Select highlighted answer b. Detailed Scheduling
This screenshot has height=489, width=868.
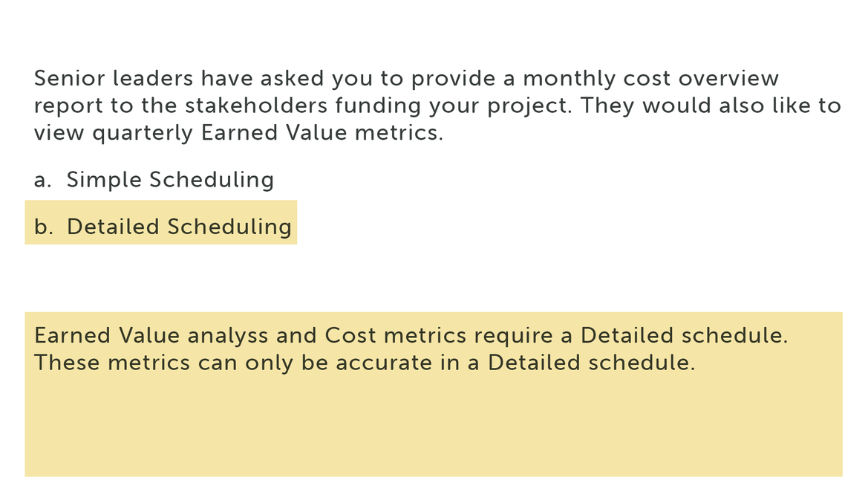click(161, 222)
